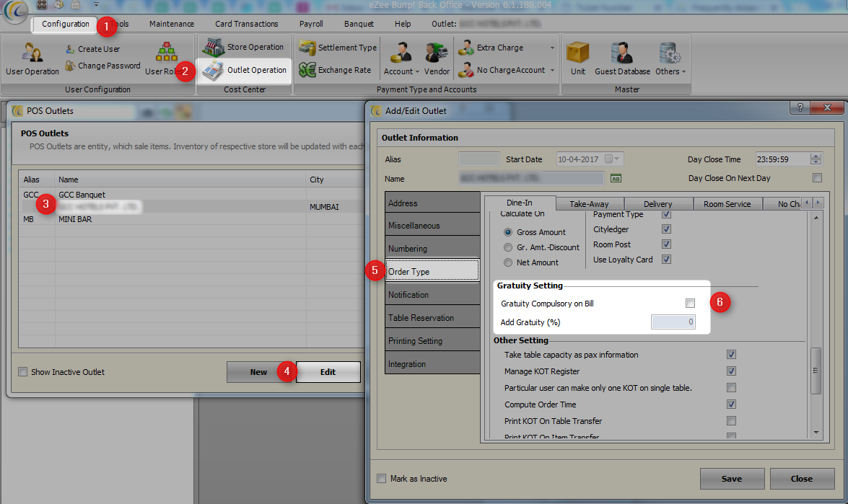The image size is (848, 504).
Task: Open quick access toolbar customize arrow
Action: pos(96,5)
